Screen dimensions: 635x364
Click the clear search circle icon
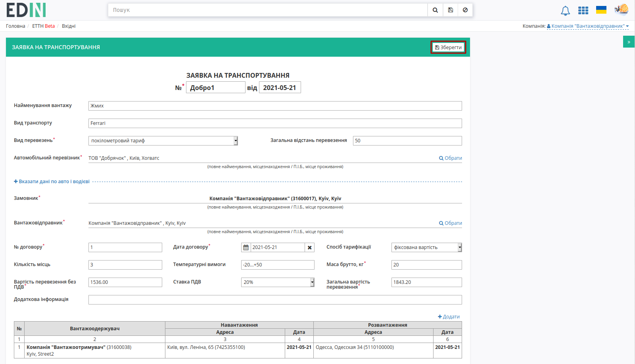click(x=465, y=10)
